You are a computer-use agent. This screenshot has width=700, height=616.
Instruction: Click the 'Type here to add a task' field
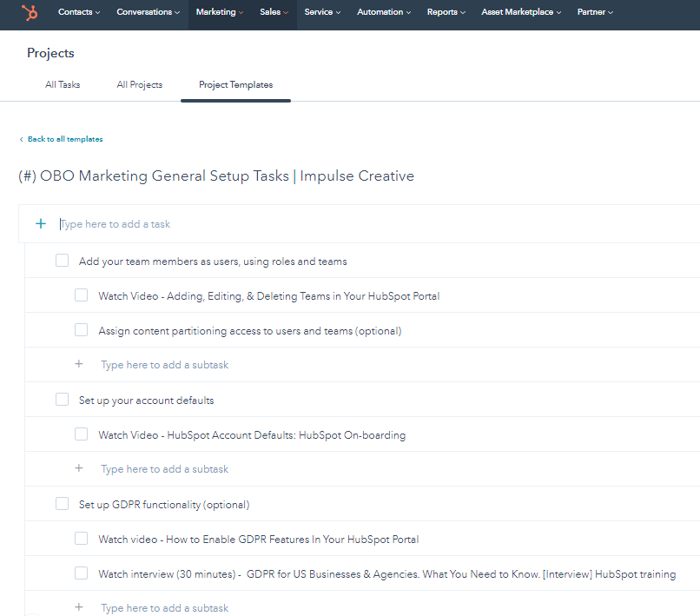tap(116, 223)
